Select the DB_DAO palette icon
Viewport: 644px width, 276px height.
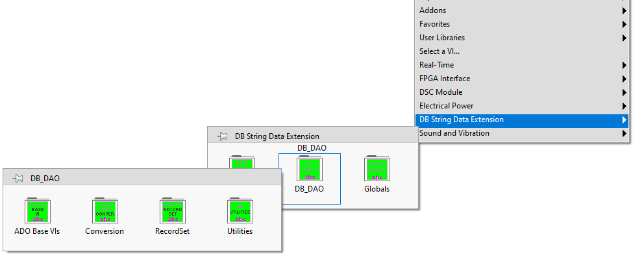pyautogui.click(x=309, y=168)
